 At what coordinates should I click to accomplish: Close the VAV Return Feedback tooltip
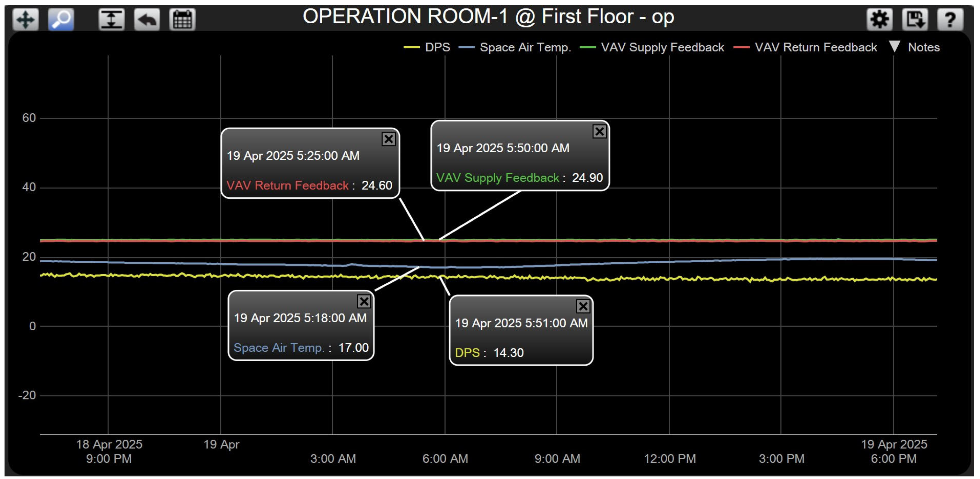(389, 139)
